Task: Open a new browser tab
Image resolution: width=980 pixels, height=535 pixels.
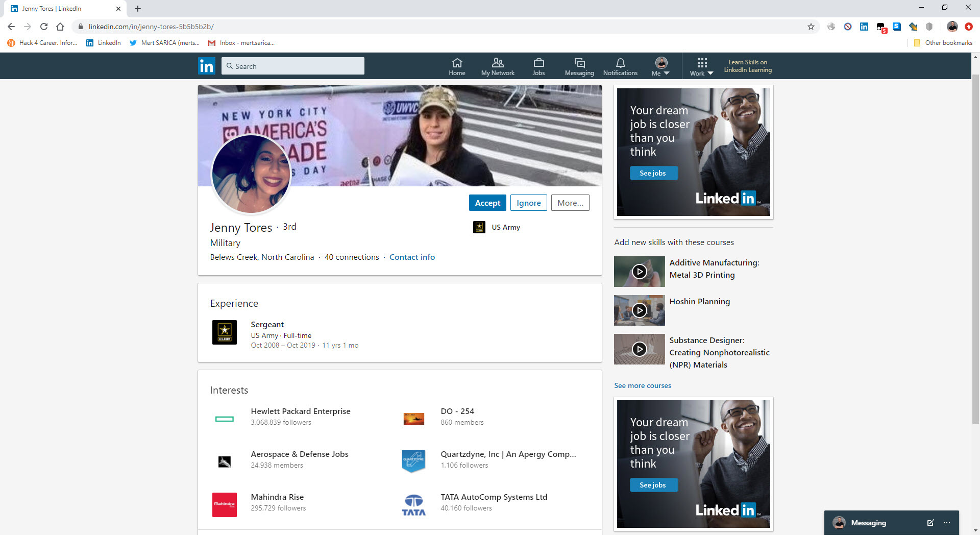Action: [x=138, y=9]
